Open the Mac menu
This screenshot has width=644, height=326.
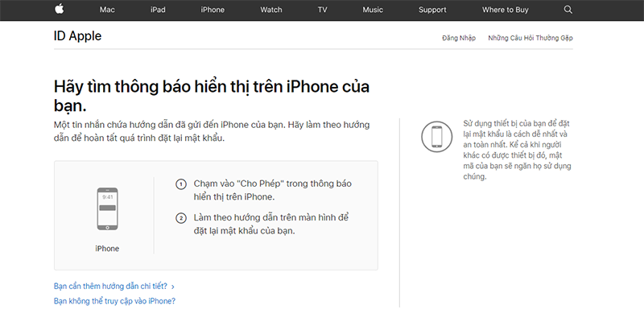pyautogui.click(x=107, y=10)
